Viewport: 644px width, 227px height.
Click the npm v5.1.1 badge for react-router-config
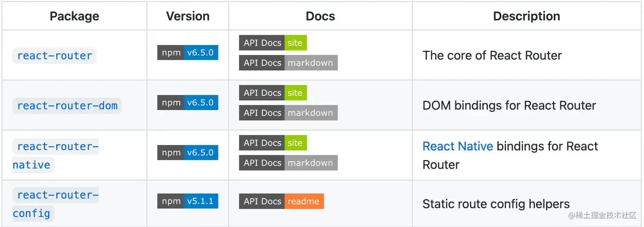click(188, 201)
